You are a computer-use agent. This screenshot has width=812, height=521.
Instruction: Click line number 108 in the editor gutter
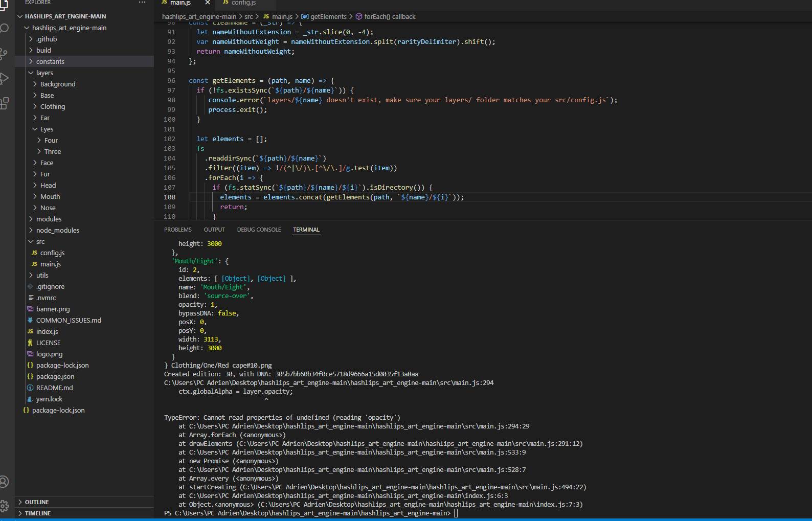tap(169, 197)
